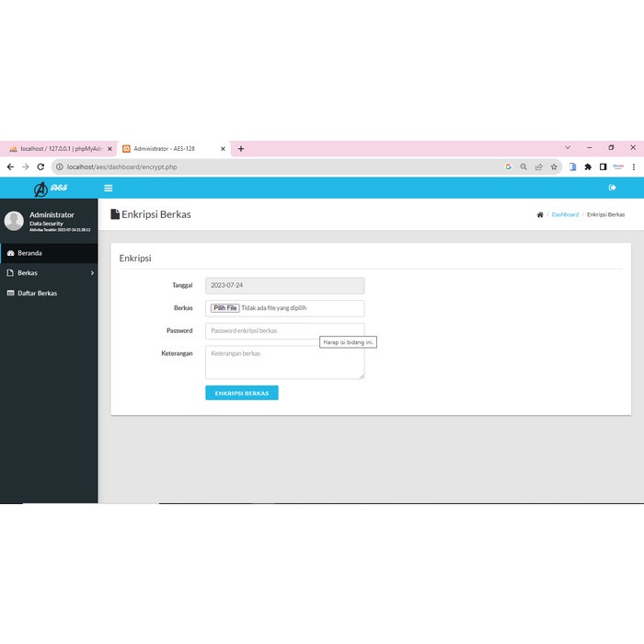
Task: Click the Enkripsi Berkas breadcrumb text
Action: click(605, 214)
